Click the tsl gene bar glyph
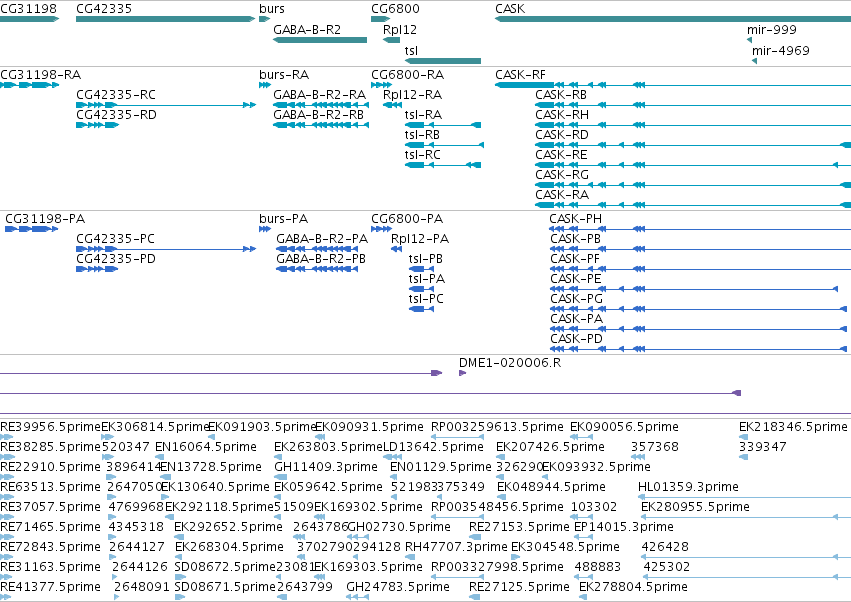Viewport: 851px width, 602px height. (443, 61)
